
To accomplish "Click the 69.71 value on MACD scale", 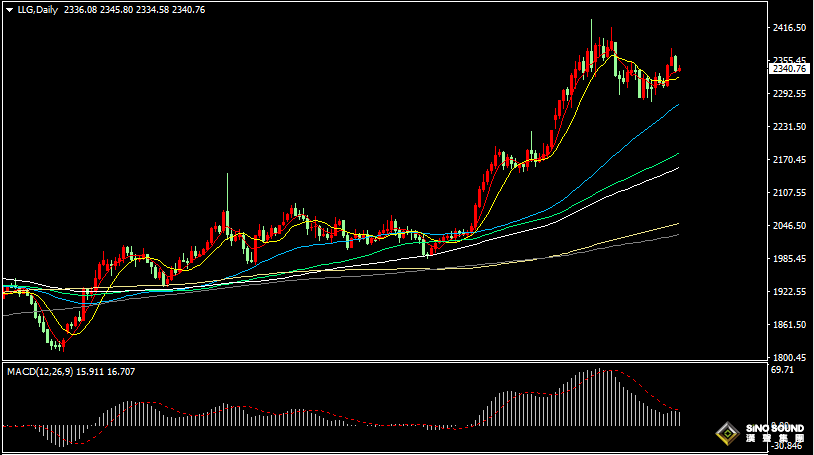I will pos(783,370).
